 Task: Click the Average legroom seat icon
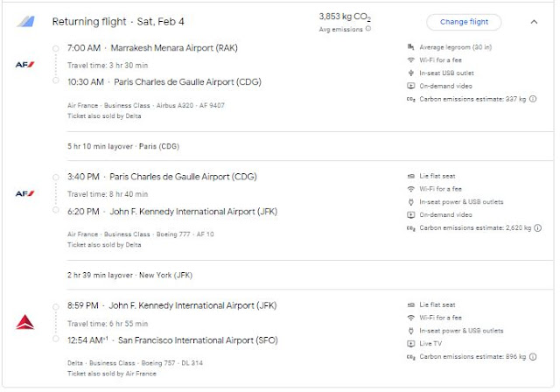[411, 46]
